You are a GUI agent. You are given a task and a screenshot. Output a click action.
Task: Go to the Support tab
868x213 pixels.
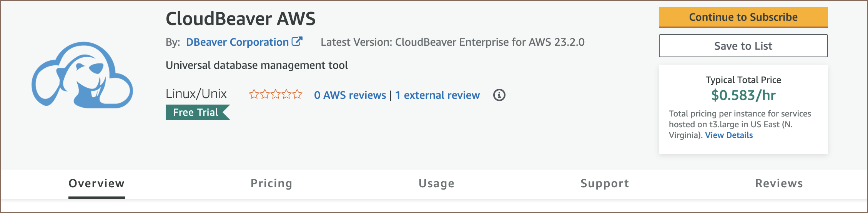pos(605,183)
